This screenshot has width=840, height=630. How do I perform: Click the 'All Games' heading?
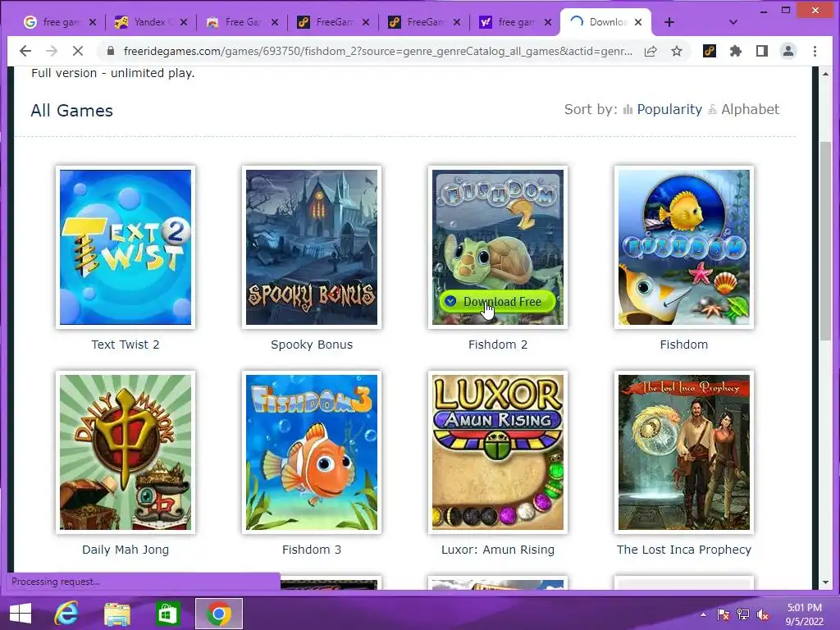pyautogui.click(x=72, y=111)
